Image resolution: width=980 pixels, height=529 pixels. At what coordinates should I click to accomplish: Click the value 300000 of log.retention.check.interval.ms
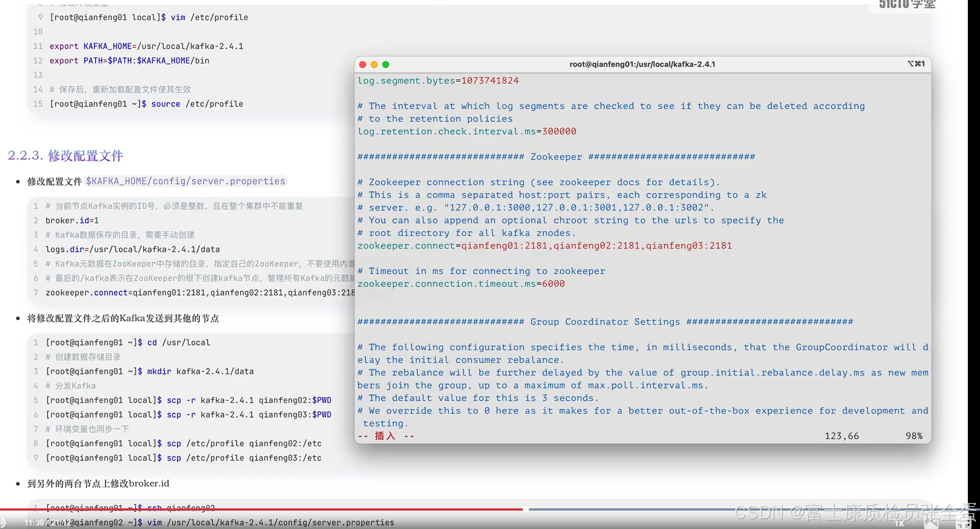click(x=559, y=131)
